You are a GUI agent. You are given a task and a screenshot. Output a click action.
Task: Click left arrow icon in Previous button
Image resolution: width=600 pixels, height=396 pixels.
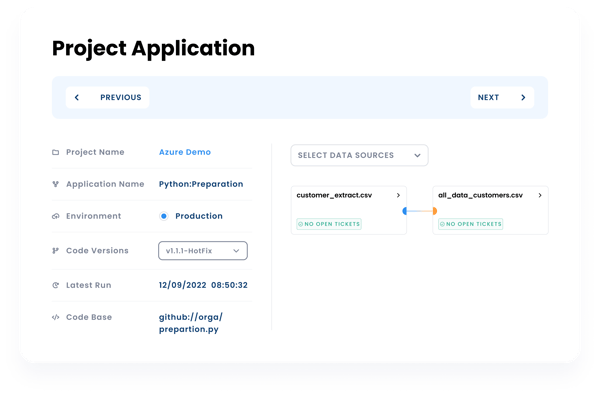click(77, 98)
